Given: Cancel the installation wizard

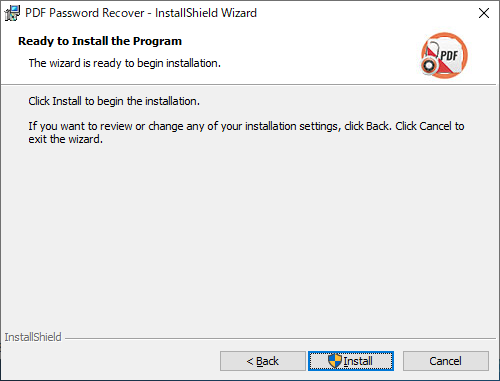Looking at the screenshot, I should [446, 361].
